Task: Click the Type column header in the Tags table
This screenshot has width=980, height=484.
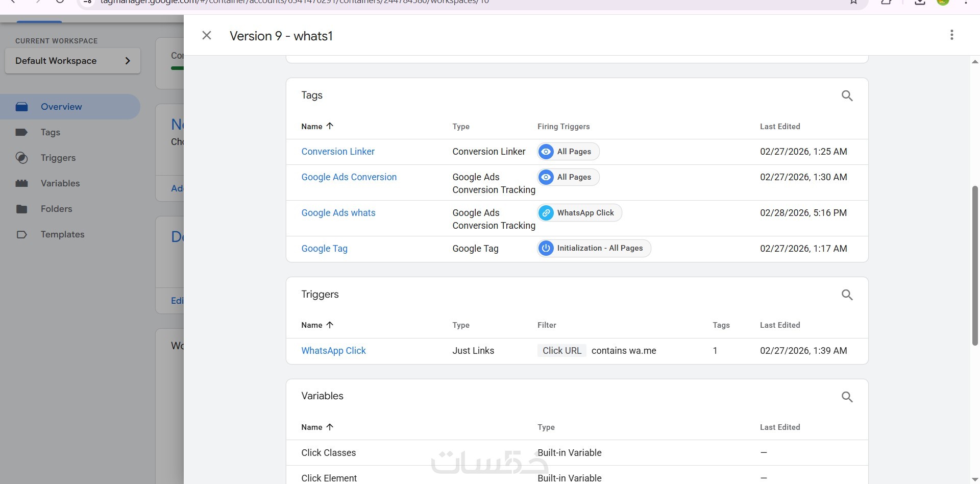Action: click(461, 127)
